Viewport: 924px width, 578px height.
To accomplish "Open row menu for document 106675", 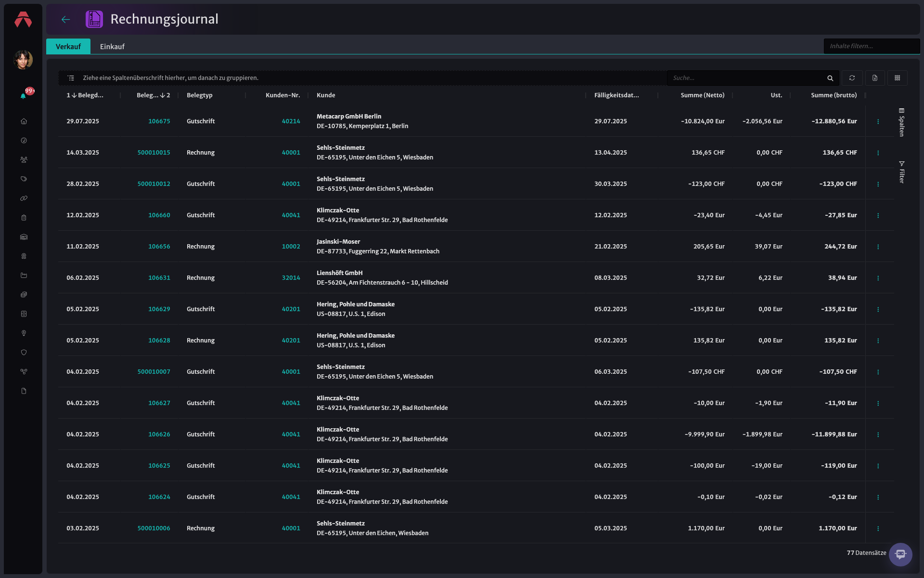I will pos(878,121).
